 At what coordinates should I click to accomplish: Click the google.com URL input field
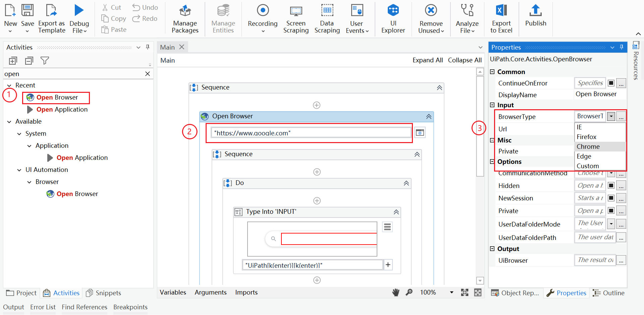[309, 133]
